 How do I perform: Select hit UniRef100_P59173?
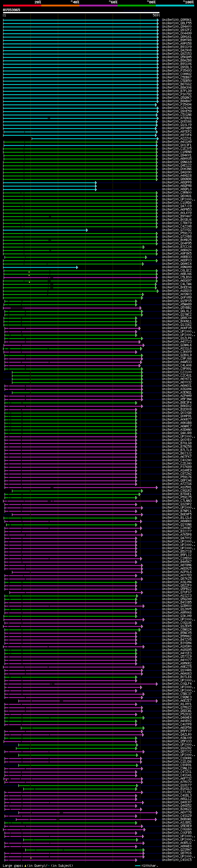177,233
